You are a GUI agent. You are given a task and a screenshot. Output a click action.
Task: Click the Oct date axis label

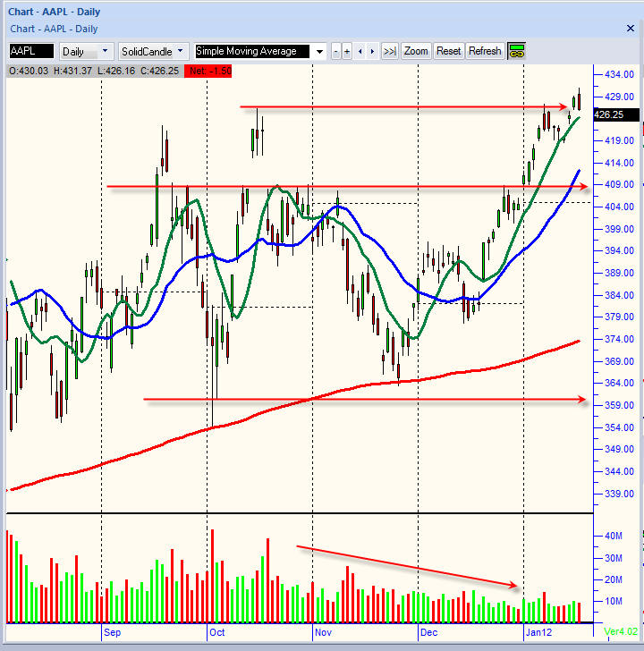click(216, 632)
